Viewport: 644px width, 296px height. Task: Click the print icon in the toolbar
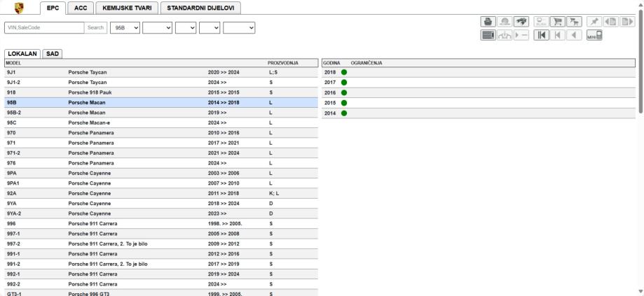[488, 21]
